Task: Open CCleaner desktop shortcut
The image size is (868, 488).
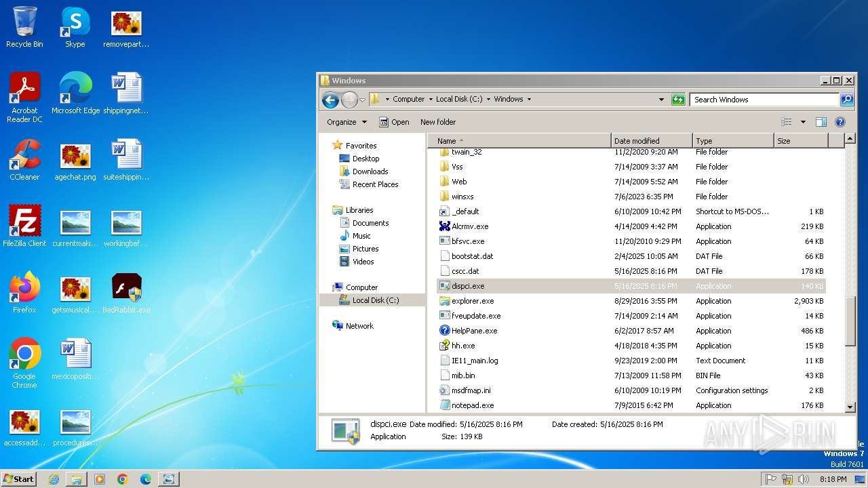Action: (x=24, y=160)
